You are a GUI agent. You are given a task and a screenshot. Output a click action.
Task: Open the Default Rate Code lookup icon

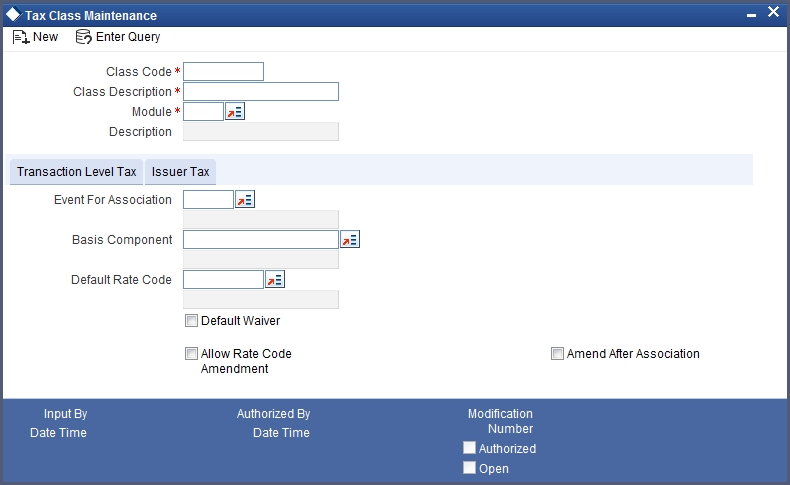coord(275,280)
